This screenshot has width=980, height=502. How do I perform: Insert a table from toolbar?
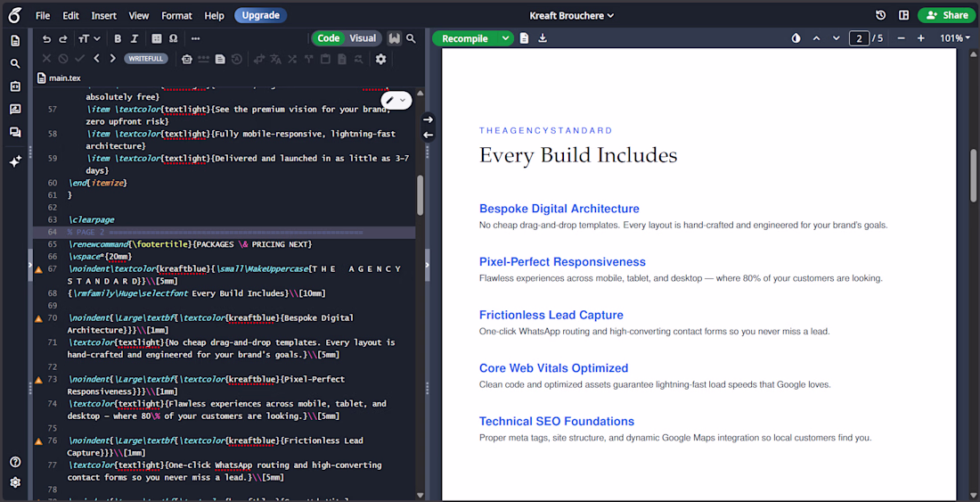coord(157,38)
